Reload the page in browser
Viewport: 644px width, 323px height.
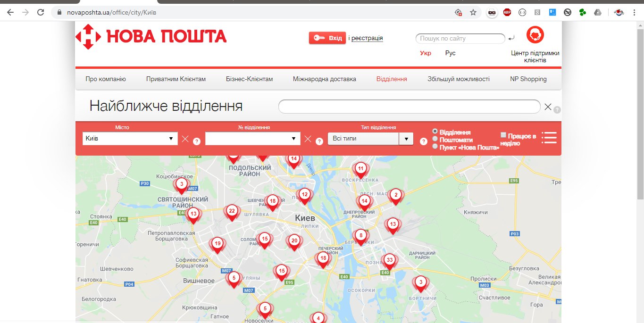click(41, 13)
